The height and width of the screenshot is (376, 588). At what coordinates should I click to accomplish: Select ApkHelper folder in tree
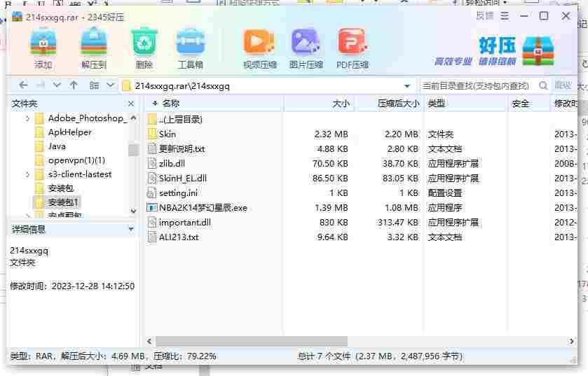[70, 132]
